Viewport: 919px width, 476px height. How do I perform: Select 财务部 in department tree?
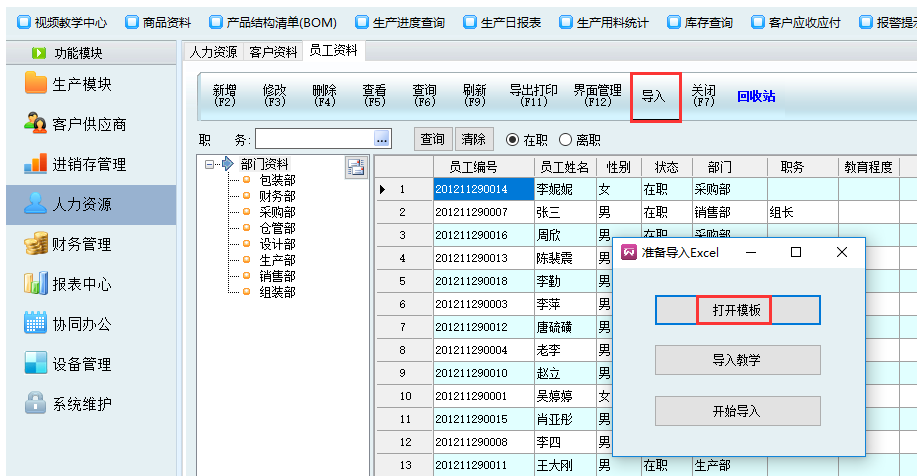(x=277, y=196)
